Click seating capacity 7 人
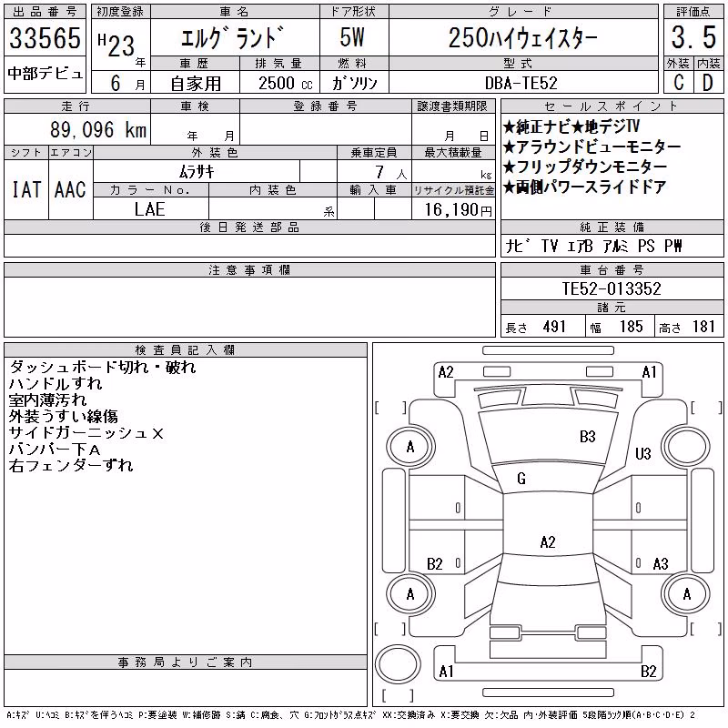Screen dimensions: 728x728 tap(390, 173)
